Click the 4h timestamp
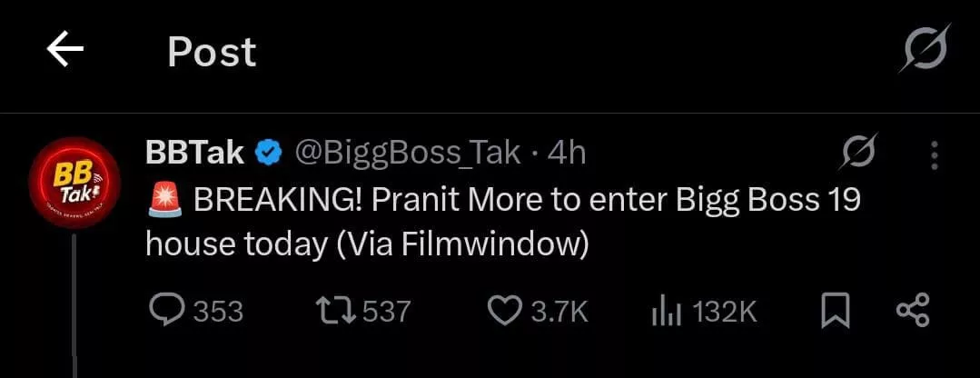980x378 pixels. pyautogui.click(x=567, y=154)
